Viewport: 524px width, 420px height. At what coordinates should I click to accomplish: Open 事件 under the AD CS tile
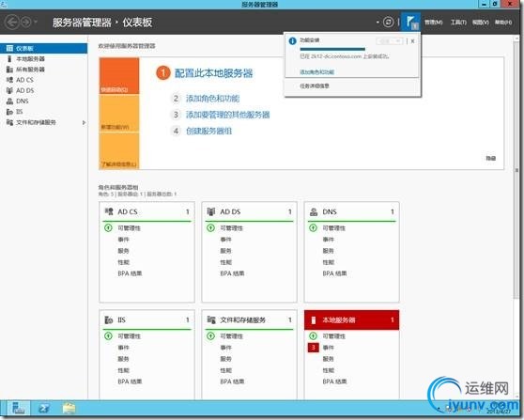[123, 240]
